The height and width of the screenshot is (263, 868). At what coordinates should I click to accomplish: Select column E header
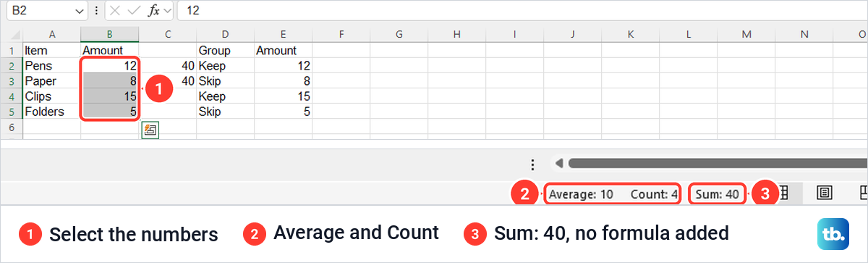pyautogui.click(x=284, y=35)
